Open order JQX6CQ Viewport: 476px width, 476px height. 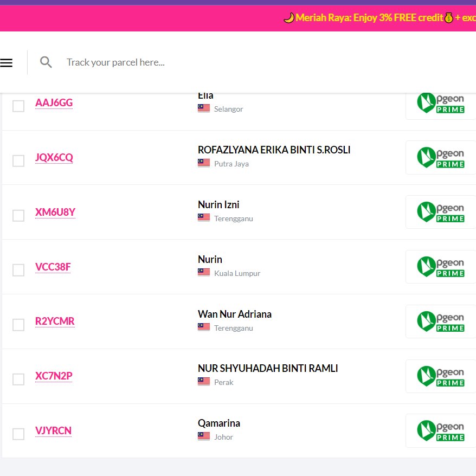pyautogui.click(x=54, y=158)
